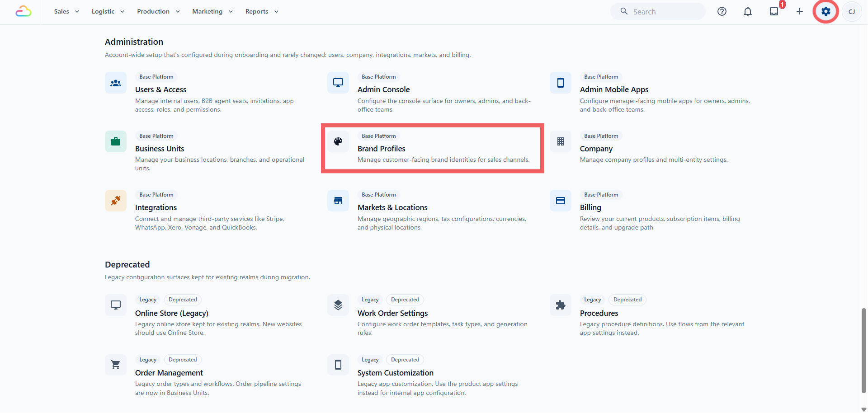868x413 pixels.
Task: Click the Administration section heading
Action: click(134, 42)
